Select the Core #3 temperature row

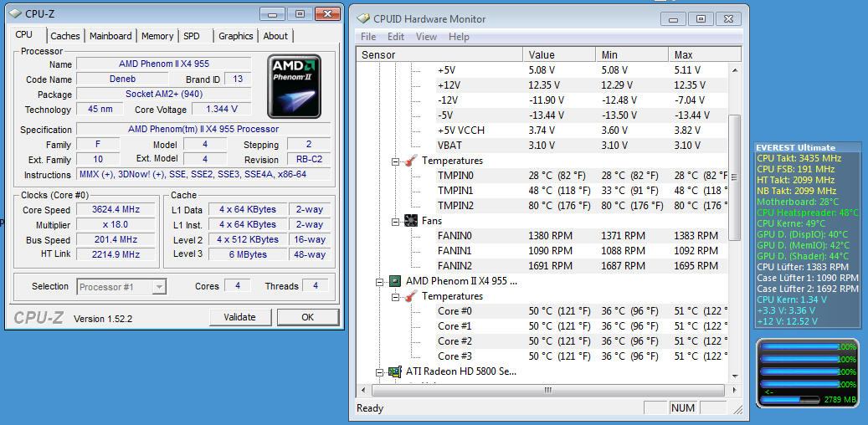(583, 356)
